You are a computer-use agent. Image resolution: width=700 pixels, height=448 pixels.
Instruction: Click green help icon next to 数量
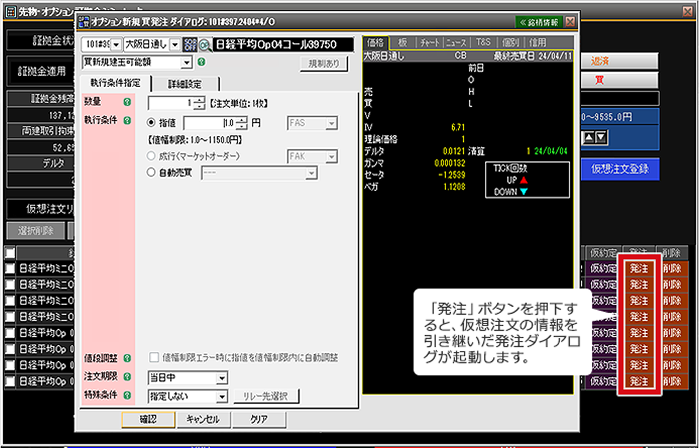coord(127,103)
